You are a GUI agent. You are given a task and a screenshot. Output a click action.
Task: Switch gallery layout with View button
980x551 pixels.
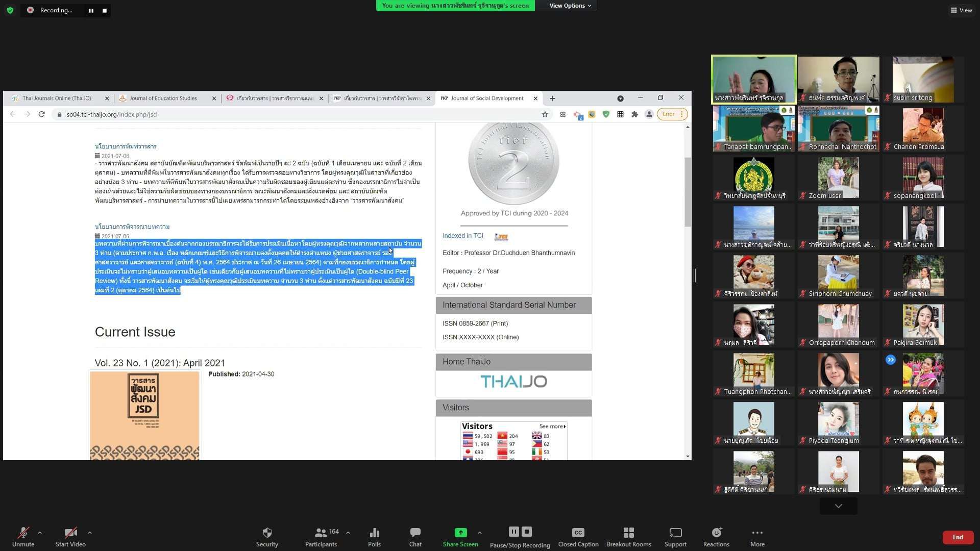click(x=961, y=10)
